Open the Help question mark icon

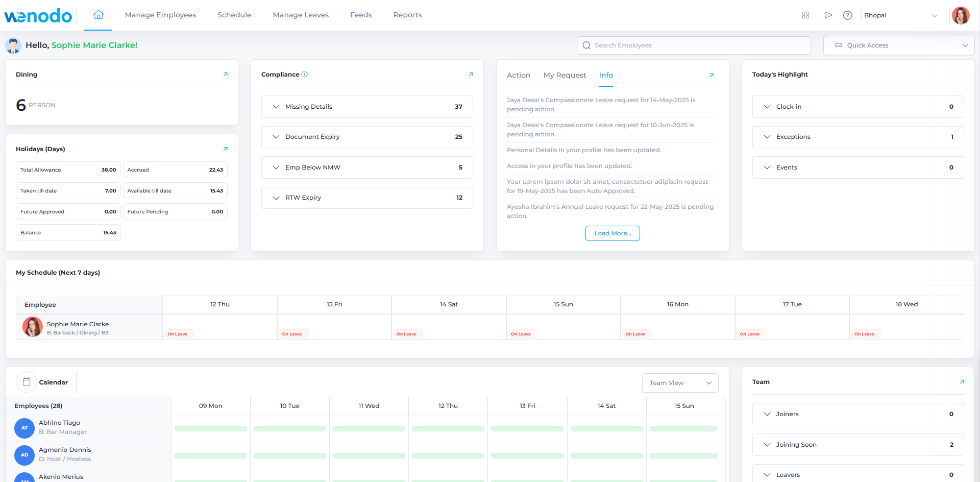click(x=848, y=15)
